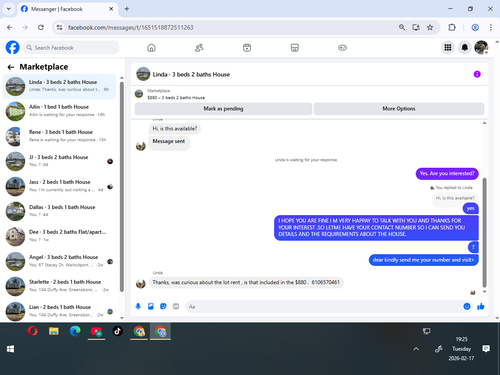Open Linda - 3 beds 2 baths House chat

pyautogui.click(x=59, y=86)
